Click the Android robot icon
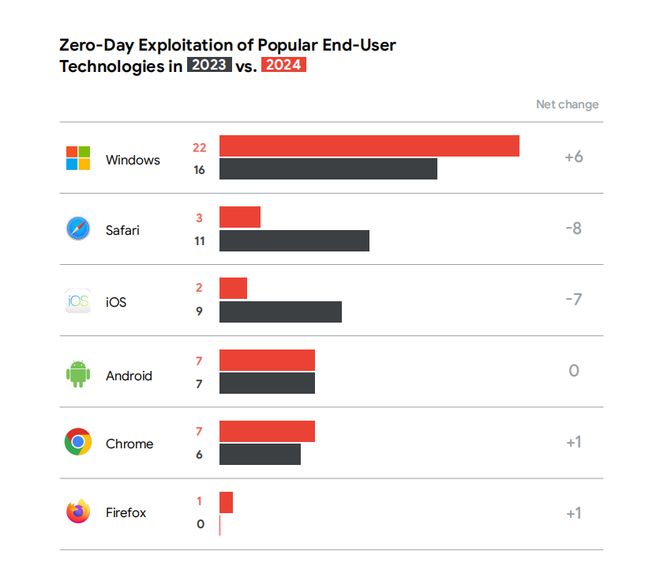This screenshot has width=660, height=578. (78, 374)
